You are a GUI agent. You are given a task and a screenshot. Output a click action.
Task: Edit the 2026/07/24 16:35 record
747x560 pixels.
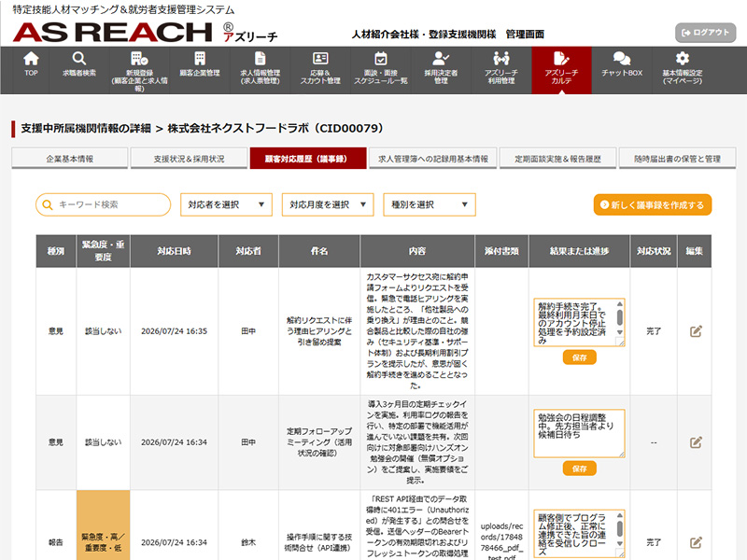[x=696, y=331]
